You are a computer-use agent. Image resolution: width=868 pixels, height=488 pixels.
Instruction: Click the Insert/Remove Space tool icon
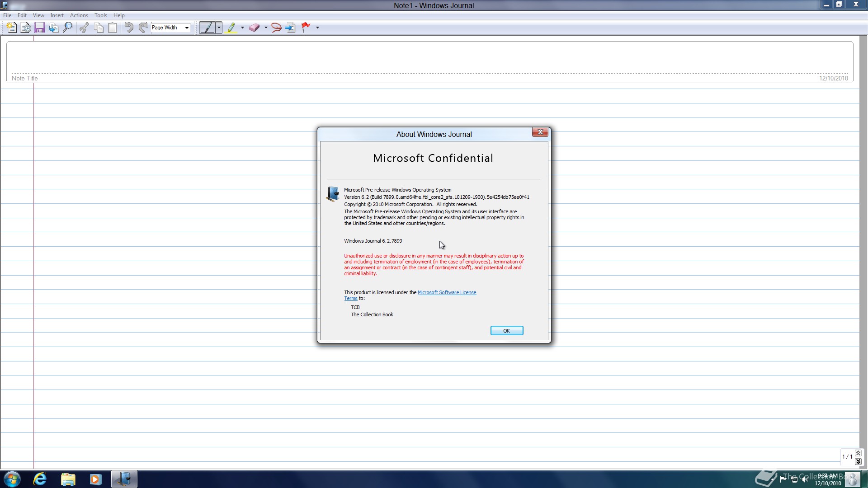point(290,28)
